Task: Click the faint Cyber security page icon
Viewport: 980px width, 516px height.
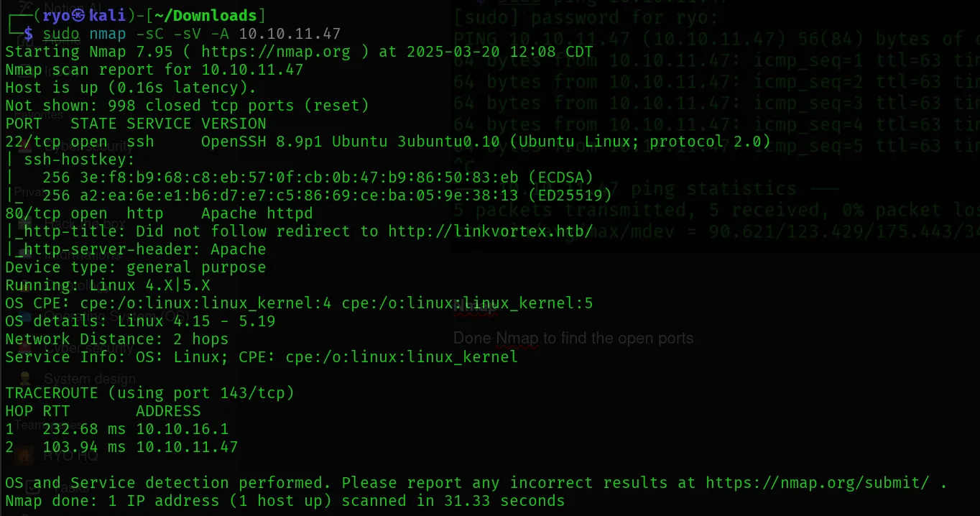Action: (25, 348)
